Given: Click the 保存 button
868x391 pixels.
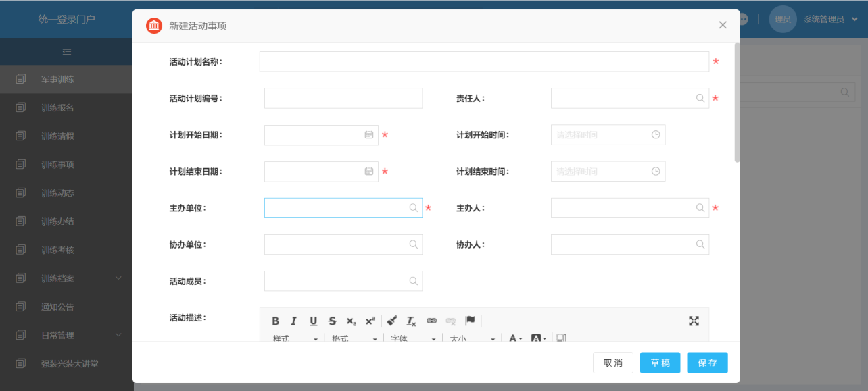Looking at the screenshot, I should tap(707, 363).
